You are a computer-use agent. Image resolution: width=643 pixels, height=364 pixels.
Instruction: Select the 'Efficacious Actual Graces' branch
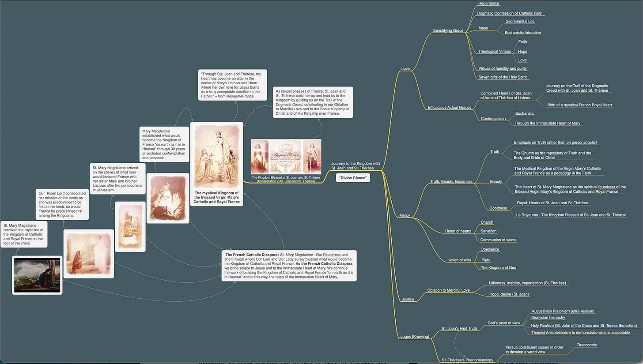pos(450,107)
